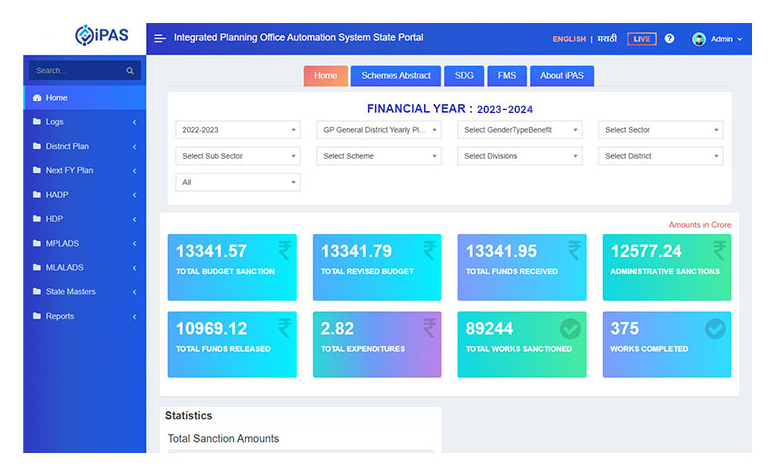Open the FMS tab
This screenshot has width=772, height=474.
tap(507, 76)
